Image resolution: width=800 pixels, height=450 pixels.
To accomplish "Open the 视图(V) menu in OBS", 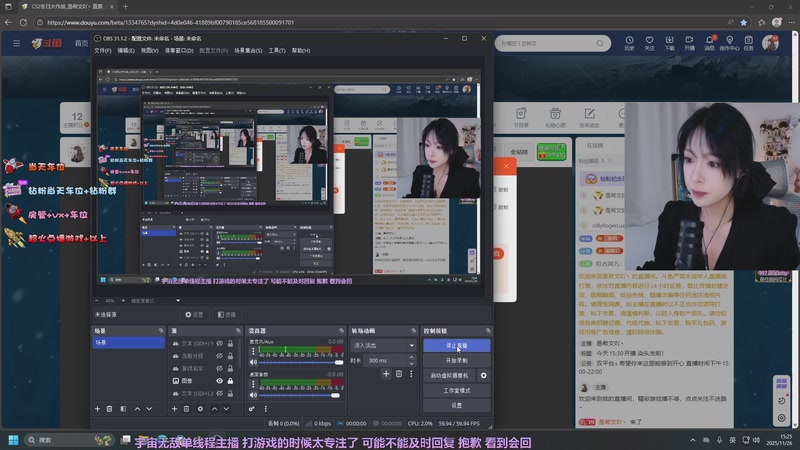I will 149,51.
